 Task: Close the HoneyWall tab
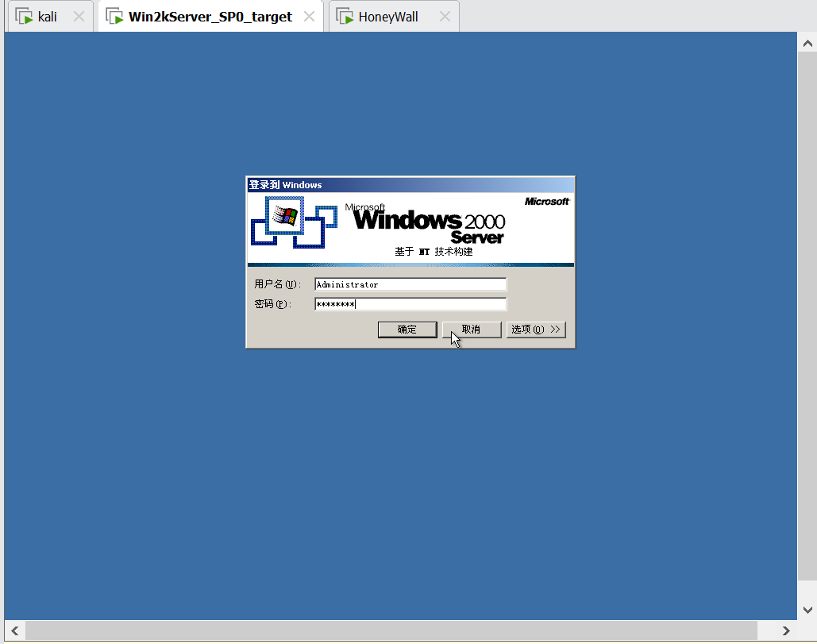pyautogui.click(x=445, y=17)
